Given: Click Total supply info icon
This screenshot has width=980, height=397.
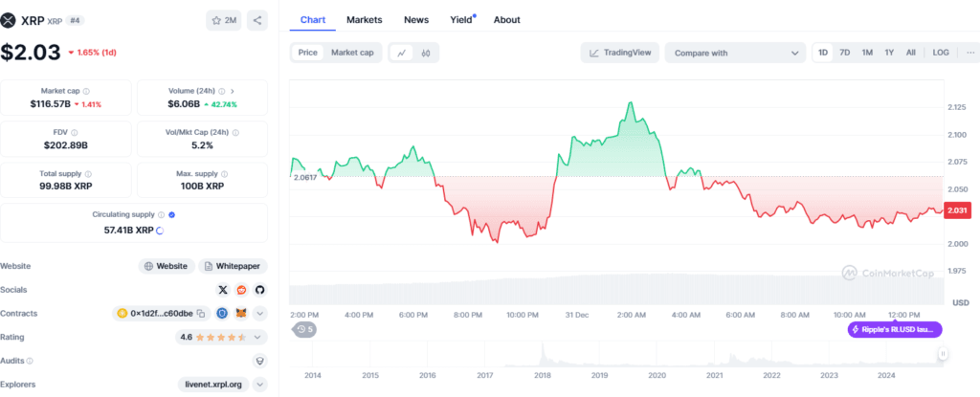Looking at the screenshot, I should click(x=88, y=174).
